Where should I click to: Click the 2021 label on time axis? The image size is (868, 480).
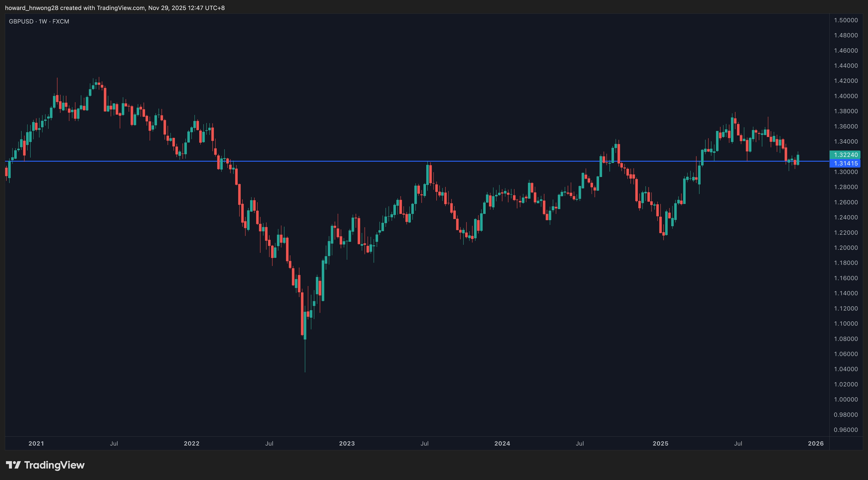36,443
